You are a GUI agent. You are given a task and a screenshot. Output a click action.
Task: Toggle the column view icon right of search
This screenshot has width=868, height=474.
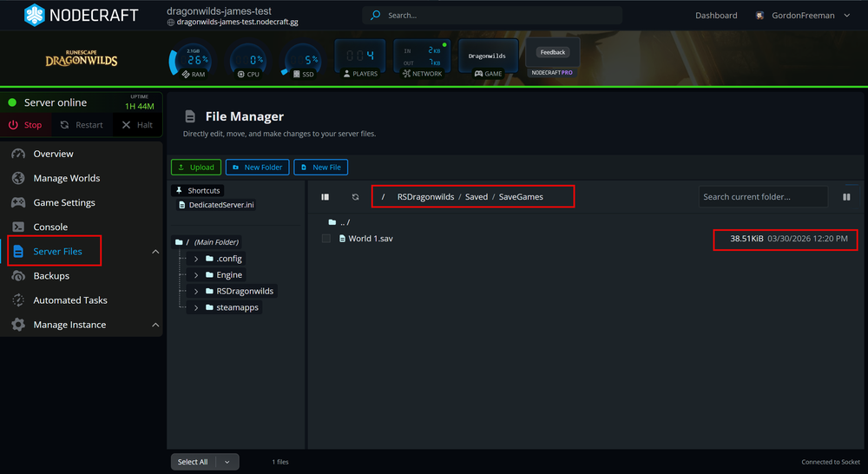point(846,197)
